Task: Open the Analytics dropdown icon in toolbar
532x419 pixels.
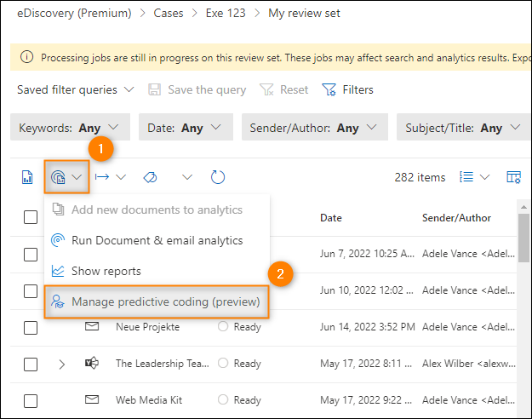Action: (x=58, y=177)
